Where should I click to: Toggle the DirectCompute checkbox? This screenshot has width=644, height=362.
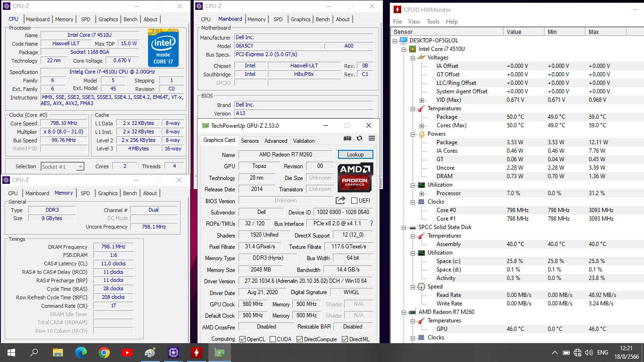click(299, 339)
